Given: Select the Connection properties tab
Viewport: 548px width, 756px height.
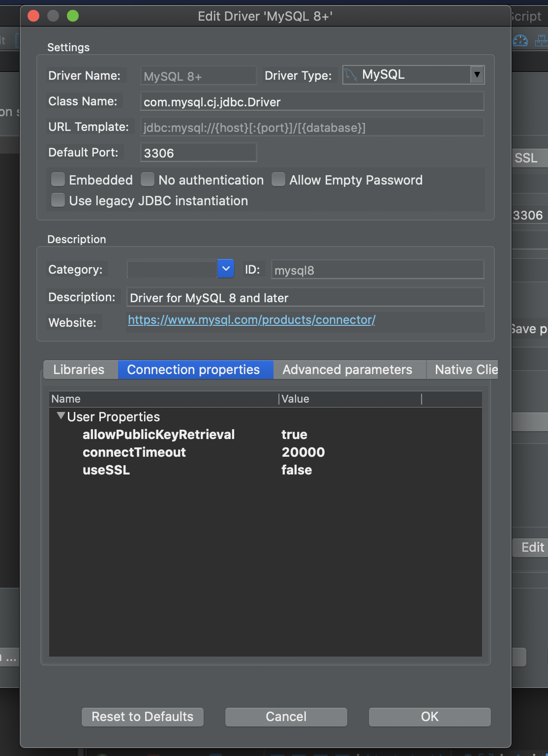Looking at the screenshot, I should click(x=195, y=370).
